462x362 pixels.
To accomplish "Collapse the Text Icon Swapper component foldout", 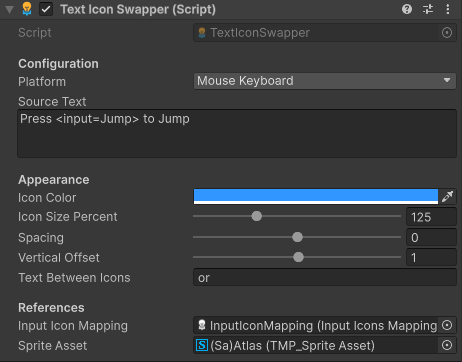I will pos(10,10).
